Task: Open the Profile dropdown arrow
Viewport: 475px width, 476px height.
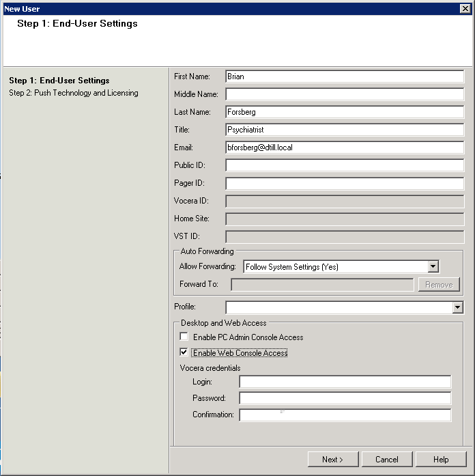Action: pos(457,307)
